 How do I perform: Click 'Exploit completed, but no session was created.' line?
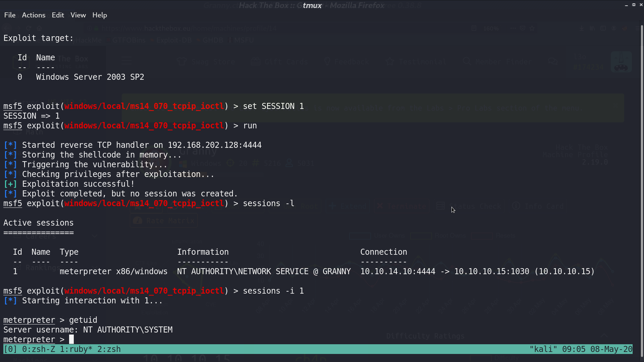[121, 194]
